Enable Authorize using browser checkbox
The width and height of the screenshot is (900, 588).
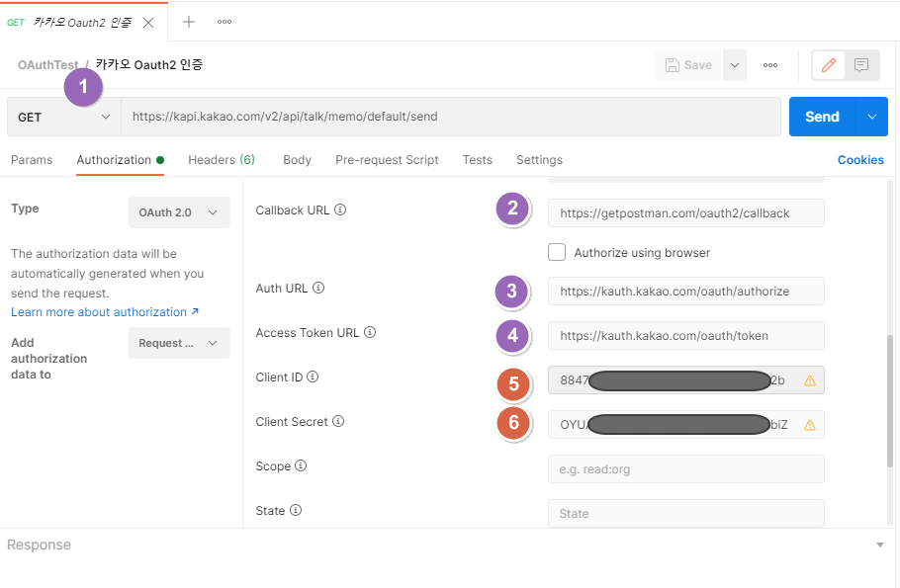click(x=556, y=252)
